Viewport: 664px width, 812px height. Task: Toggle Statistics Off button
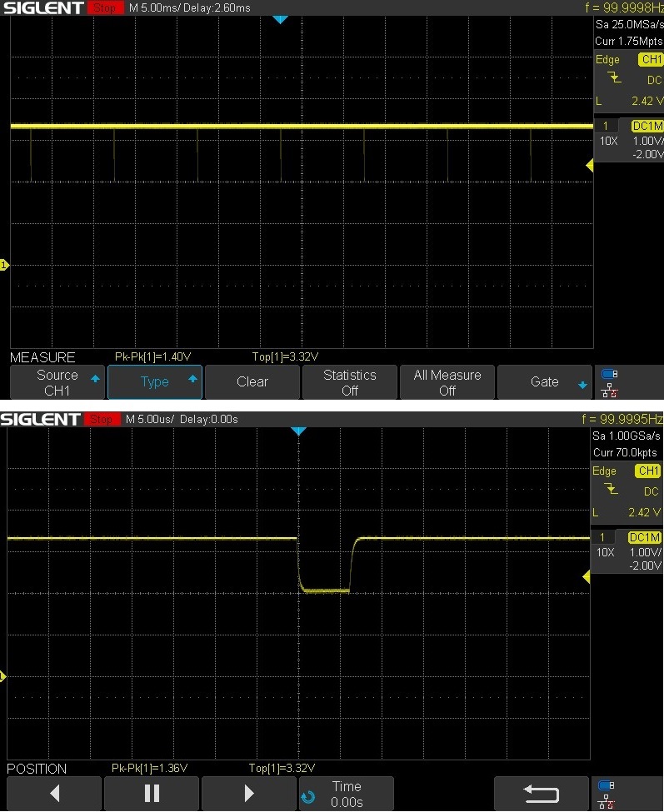tap(350, 382)
